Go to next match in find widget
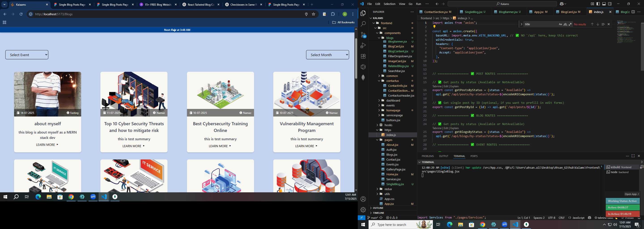The height and width of the screenshot is (229, 644). tap(597, 24)
